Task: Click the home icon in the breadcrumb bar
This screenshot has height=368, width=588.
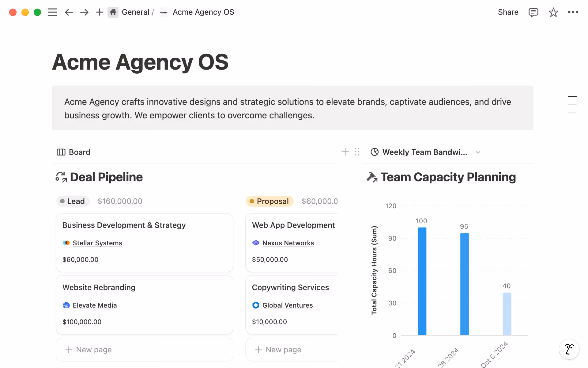Action: point(113,12)
